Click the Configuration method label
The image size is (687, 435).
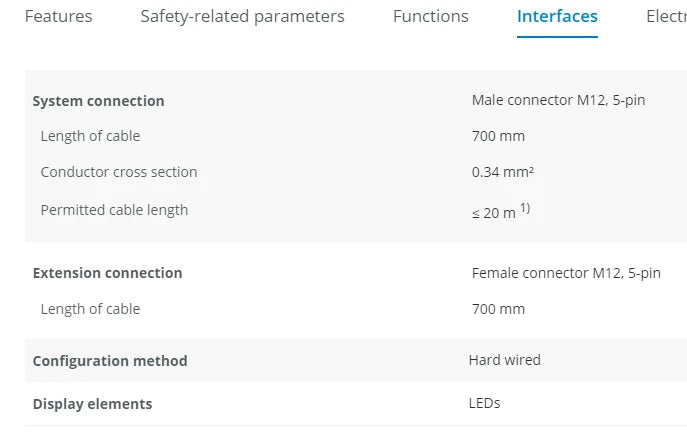coord(110,361)
